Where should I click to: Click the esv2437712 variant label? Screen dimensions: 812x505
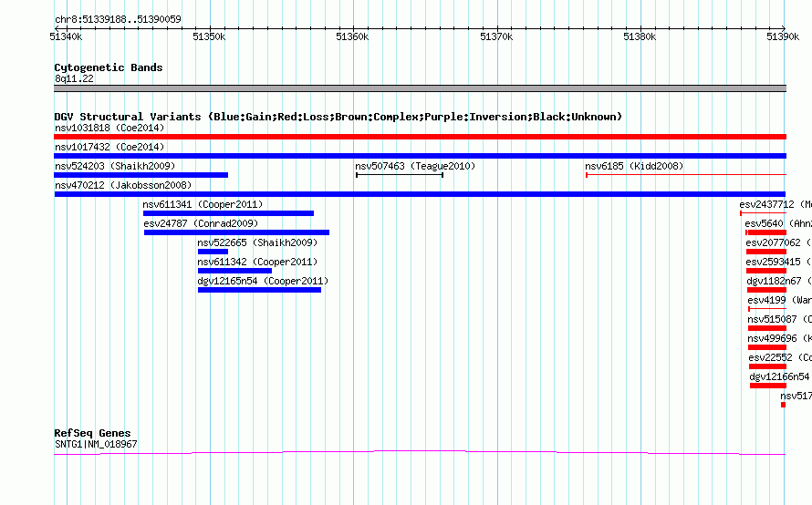(776, 204)
